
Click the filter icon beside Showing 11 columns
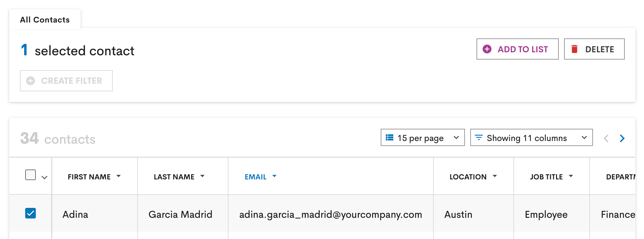pyautogui.click(x=479, y=137)
